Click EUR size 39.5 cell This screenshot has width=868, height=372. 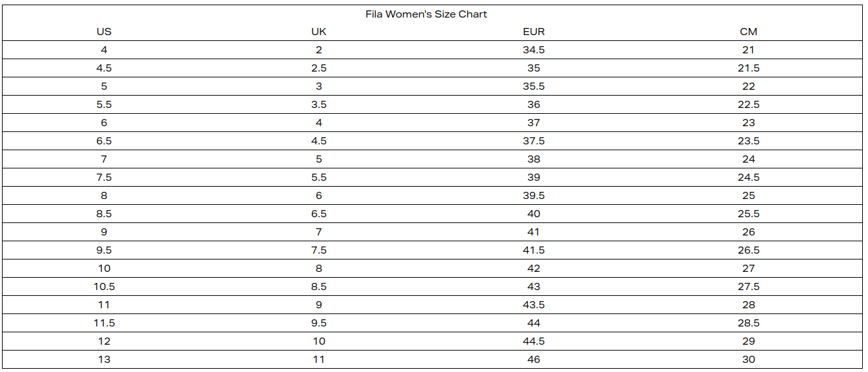[x=533, y=196]
